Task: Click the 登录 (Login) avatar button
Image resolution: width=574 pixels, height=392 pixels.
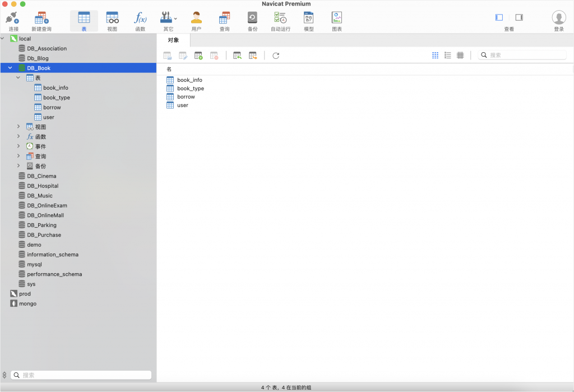Action: click(x=558, y=21)
